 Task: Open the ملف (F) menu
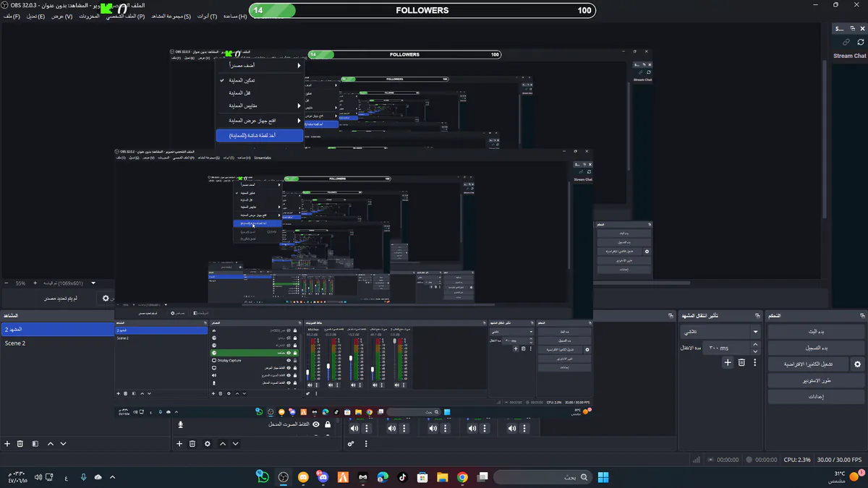point(12,16)
